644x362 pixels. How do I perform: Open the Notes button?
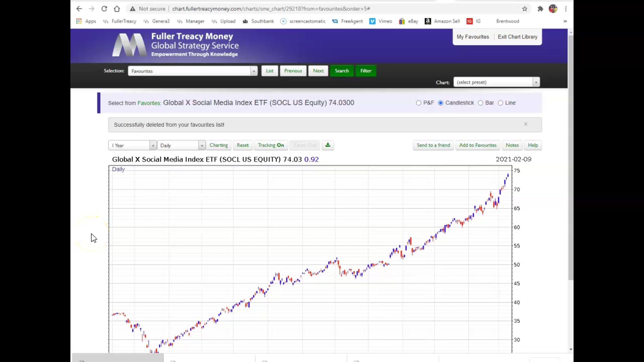tap(512, 145)
